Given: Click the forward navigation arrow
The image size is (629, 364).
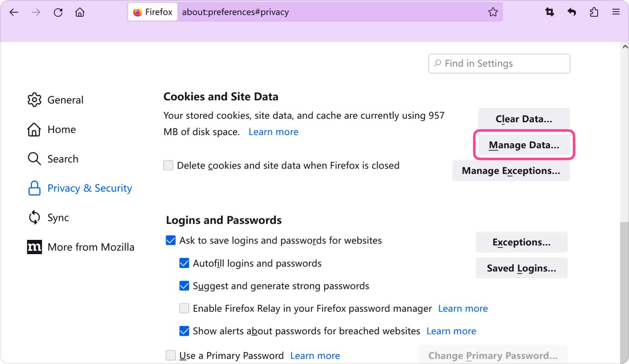Looking at the screenshot, I should click(36, 12).
